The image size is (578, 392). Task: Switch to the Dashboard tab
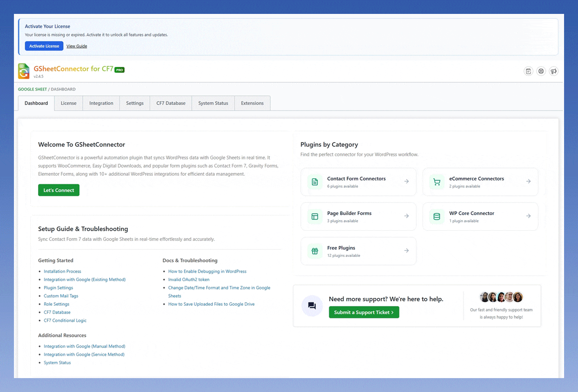36,103
